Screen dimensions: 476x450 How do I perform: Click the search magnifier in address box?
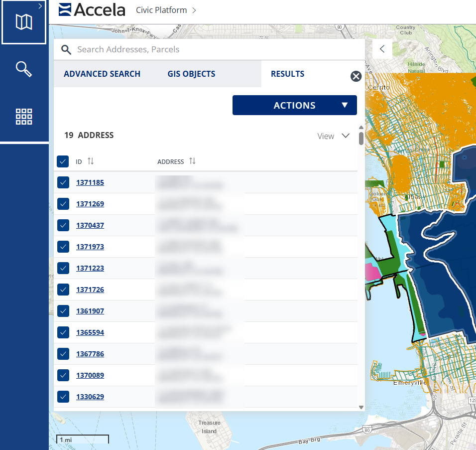point(66,50)
